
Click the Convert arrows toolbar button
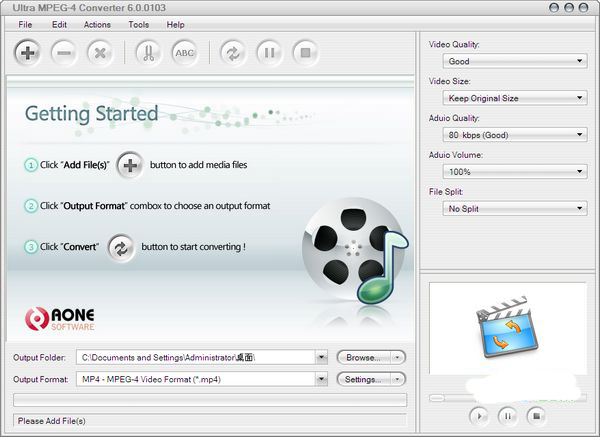tap(233, 52)
